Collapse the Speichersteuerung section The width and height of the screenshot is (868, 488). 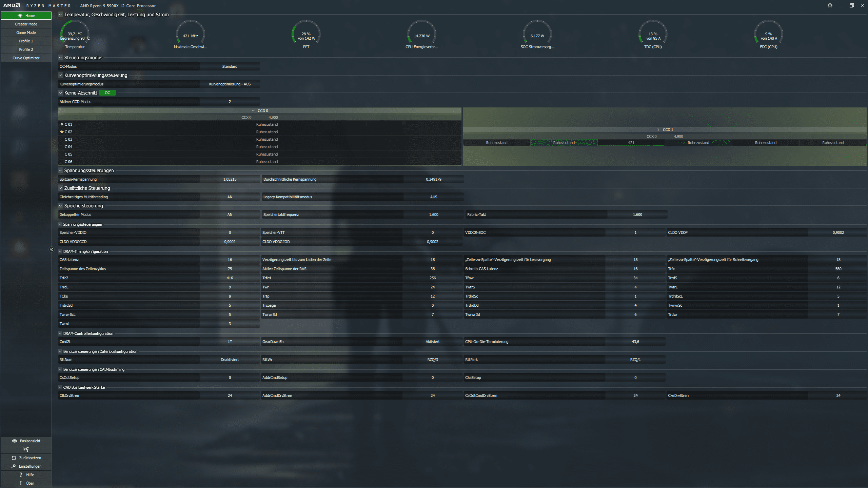[x=60, y=205]
